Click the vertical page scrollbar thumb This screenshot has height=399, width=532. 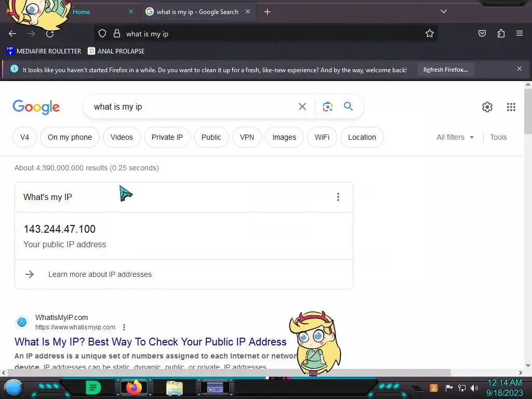click(x=528, y=111)
